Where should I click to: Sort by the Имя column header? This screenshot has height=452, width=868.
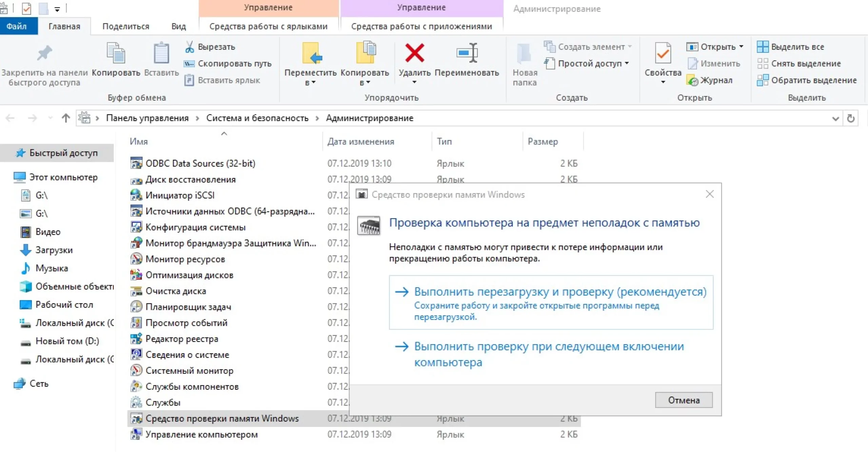coord(139,142)
